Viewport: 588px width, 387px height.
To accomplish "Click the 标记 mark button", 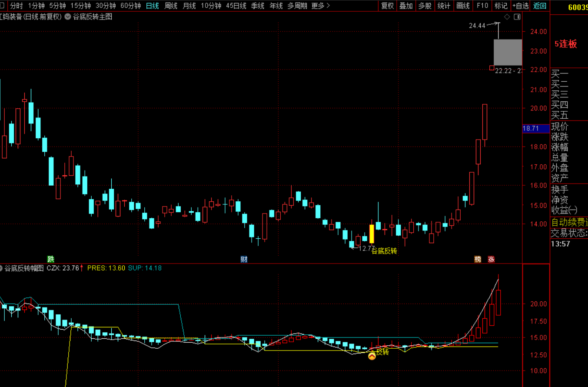I will pyautogui.click(x=501, y=6).
